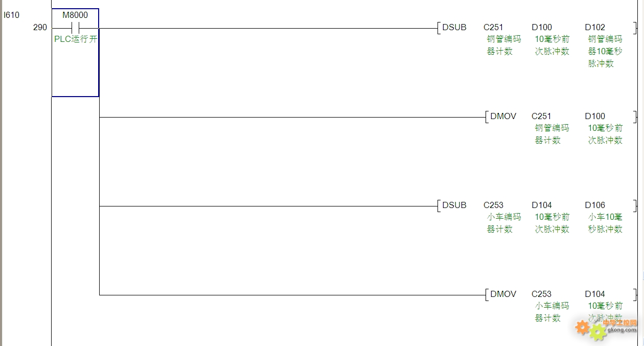Select the M8000 normally-open contact
This screenshot has height=346, width=644.
click(x=75, y=28)
